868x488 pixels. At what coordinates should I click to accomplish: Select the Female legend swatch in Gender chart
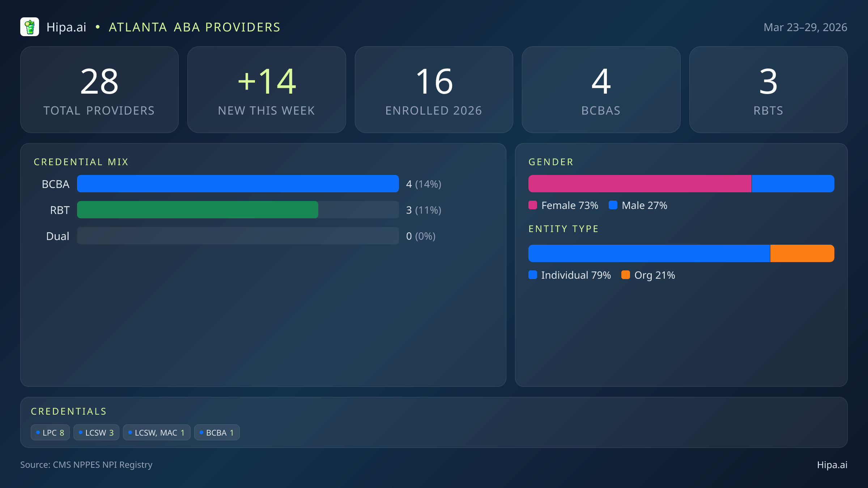533,205
